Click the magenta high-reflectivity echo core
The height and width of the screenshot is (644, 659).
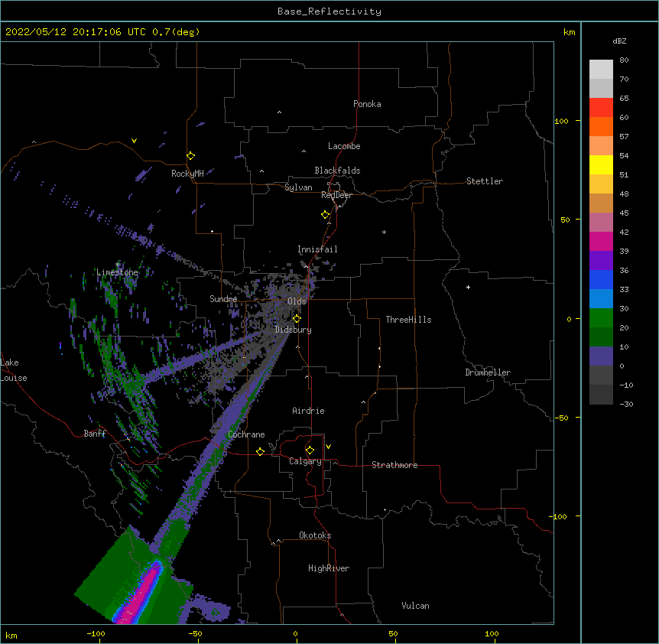coord(142,595)
